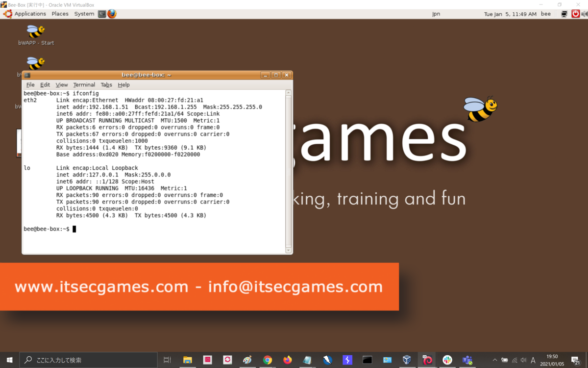Click the Jpn keyboard layout indicator
The image size is (588, 368).
click(436, 14)
